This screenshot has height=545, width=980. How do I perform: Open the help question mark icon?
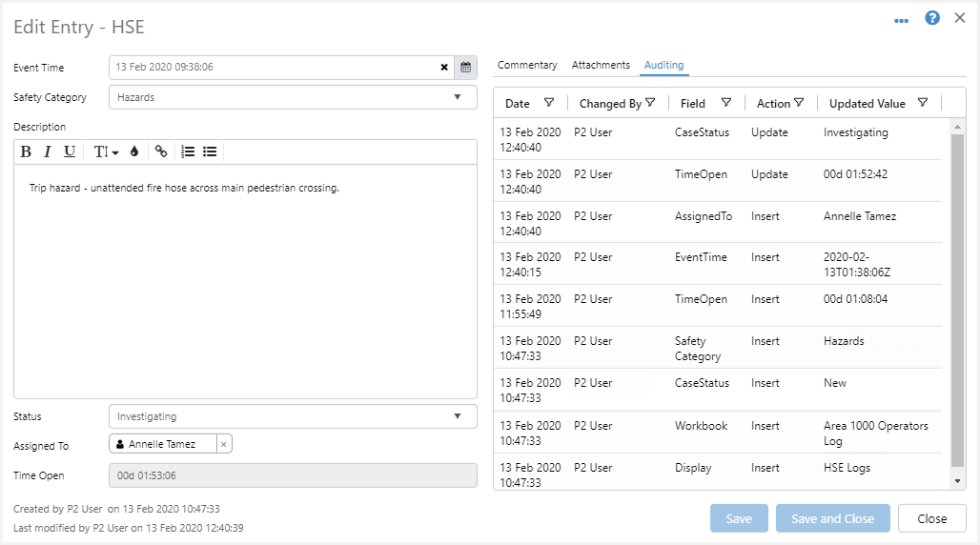[932, 18]
